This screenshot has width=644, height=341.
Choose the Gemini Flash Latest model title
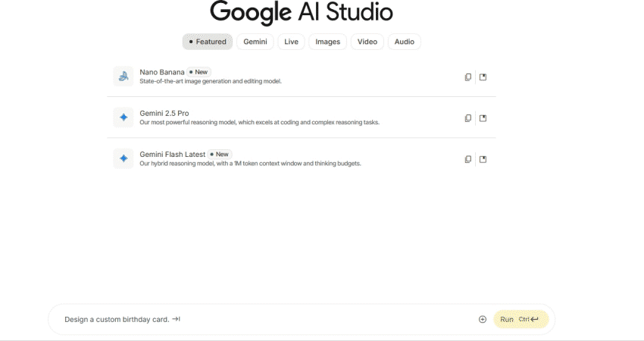[172, 154]
